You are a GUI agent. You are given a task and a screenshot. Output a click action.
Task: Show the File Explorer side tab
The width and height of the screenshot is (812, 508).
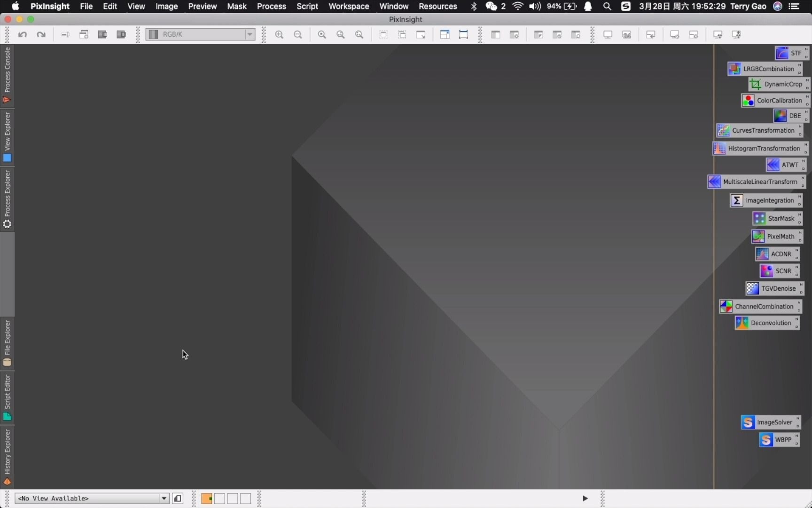[7, 343]
